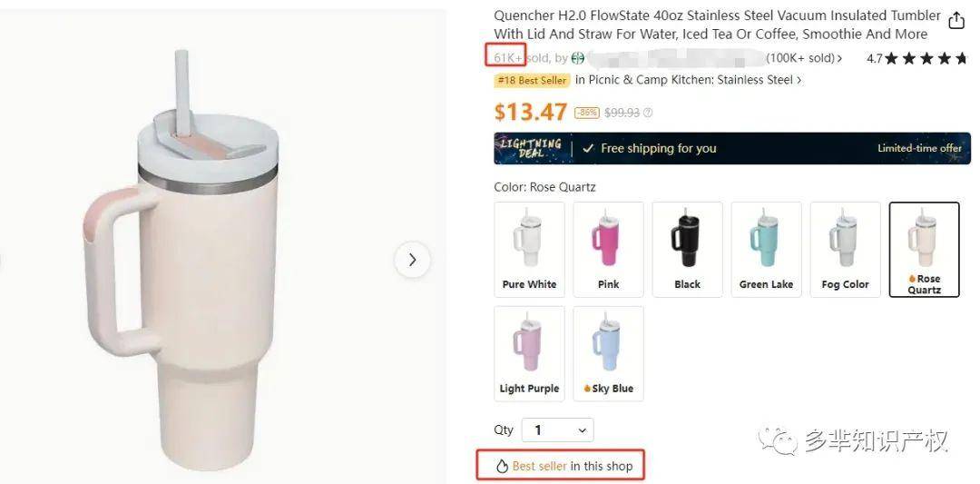Click the share icon beside product title
Image resolution: width=980 pixels, height=484 pixels.
click(x=956, y=21)
